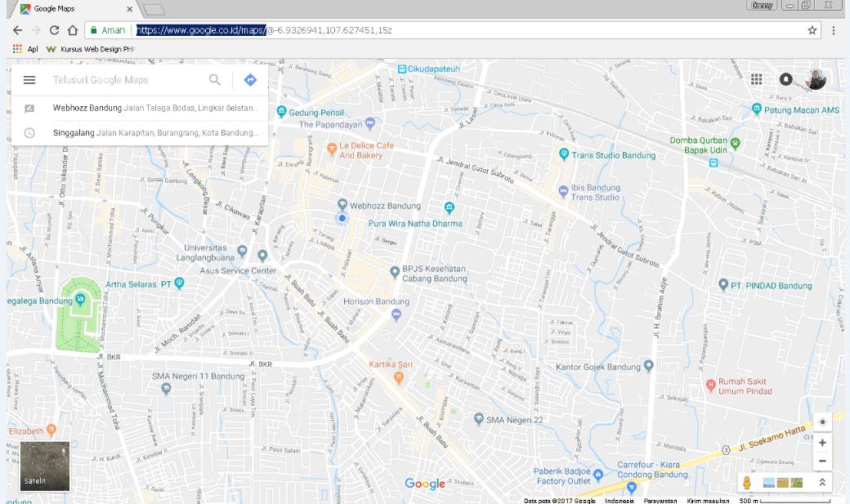Go to browser home page
The height and width of the screenshot is (504, 850).
[73, 30]
